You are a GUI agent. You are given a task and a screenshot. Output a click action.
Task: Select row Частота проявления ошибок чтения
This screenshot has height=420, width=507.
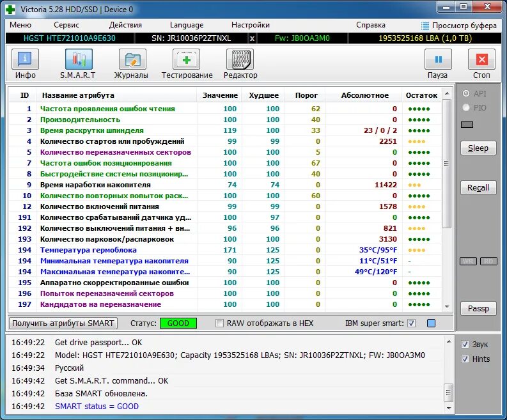click(x=225, y=109)
